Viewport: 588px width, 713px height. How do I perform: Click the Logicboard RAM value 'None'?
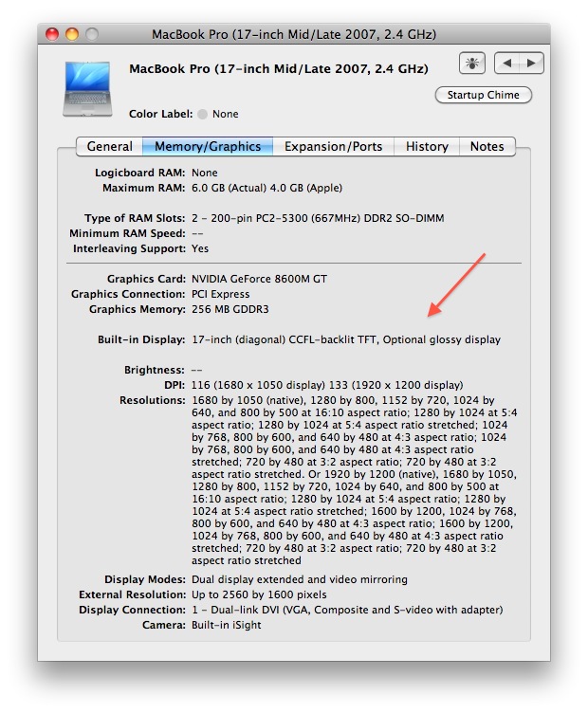click(x=205, y=173)
